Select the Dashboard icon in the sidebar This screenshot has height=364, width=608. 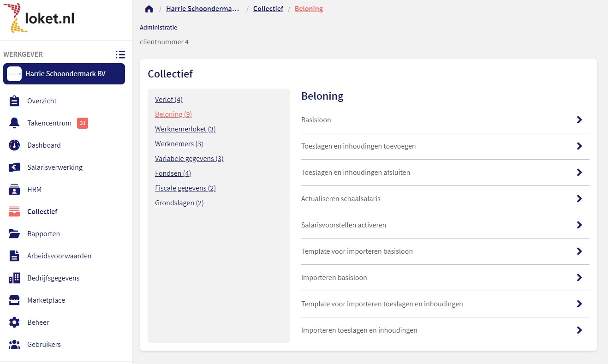click(13, 145)
